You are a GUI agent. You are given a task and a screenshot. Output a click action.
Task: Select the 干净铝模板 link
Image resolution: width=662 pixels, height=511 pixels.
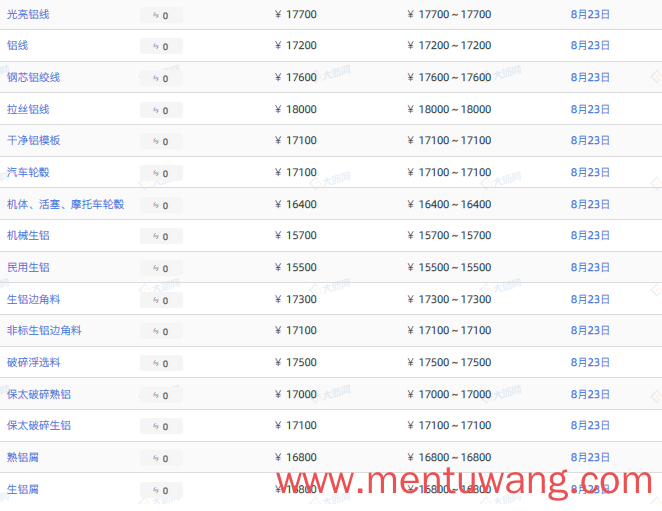pyautogui.click(x=33, y=140)
